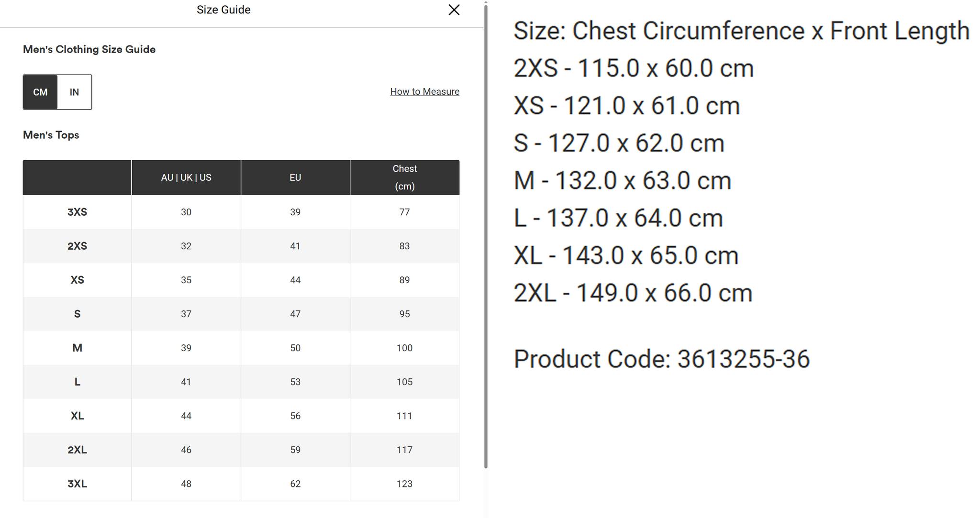Switch measurements to CM
The image size is (980, 518).
(x=40, y=92)
